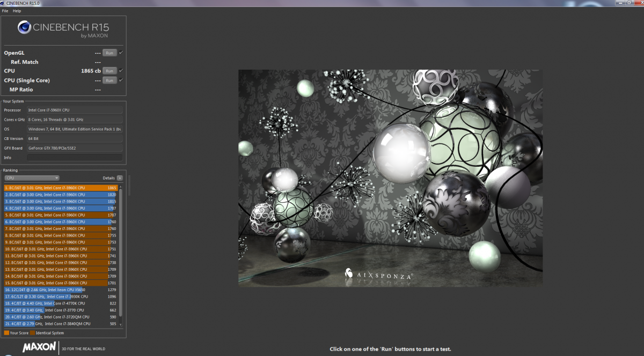The height and width of the screenshot is (356, 644).
Task: Click the CB Version 64 Bit field
Action: click(x=75, y=138)
